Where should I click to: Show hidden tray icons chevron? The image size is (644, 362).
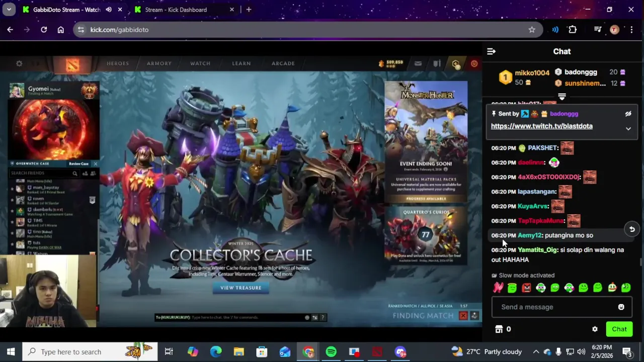[536, 352]
